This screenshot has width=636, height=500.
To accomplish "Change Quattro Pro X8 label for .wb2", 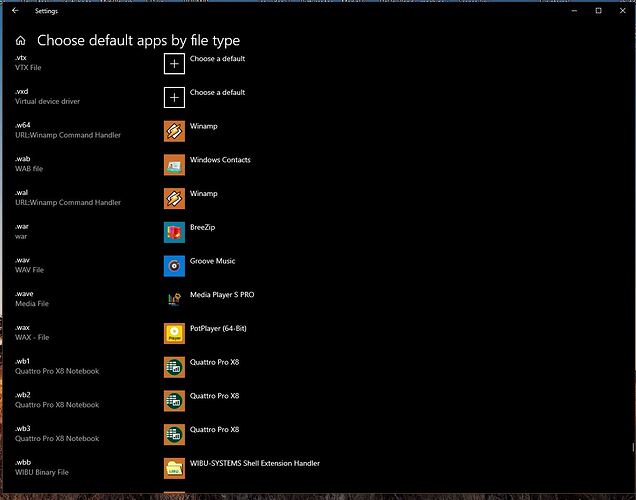I will coord(215,396).
